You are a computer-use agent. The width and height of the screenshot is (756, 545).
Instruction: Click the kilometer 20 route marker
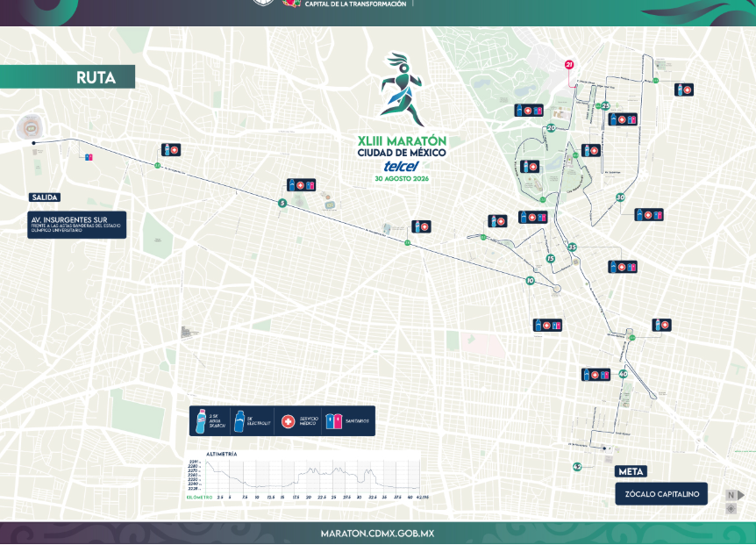point(551,128)
